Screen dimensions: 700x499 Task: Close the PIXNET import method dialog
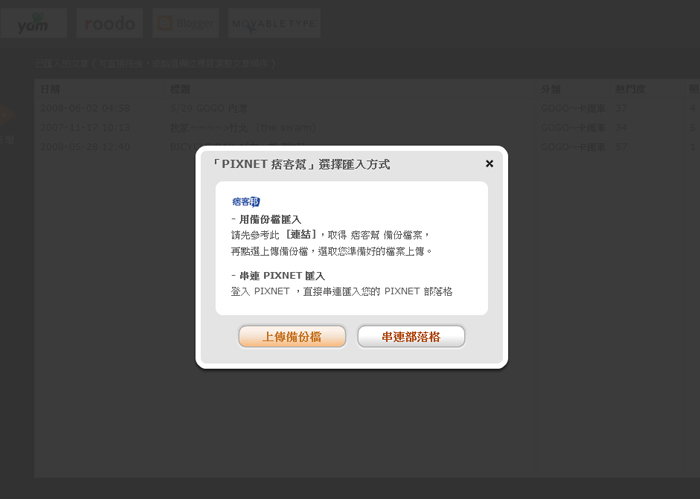[x=489, y=163]
